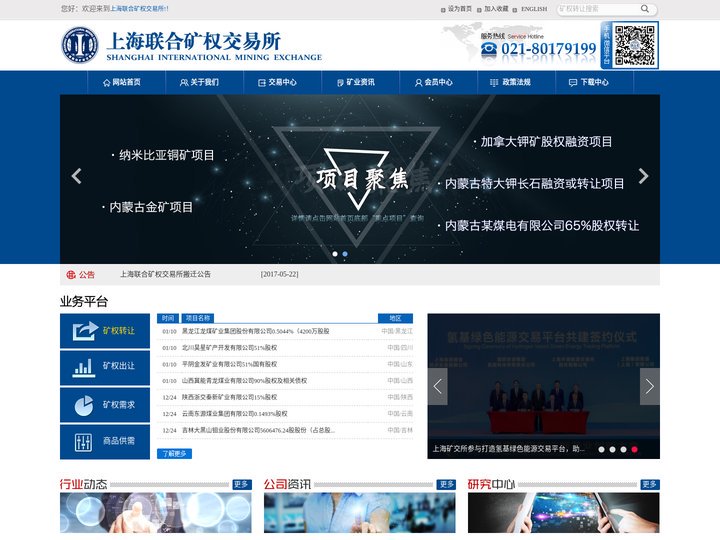720x540 pixels.
Task: Select first banner pagination dot
Action: [335, 254]
